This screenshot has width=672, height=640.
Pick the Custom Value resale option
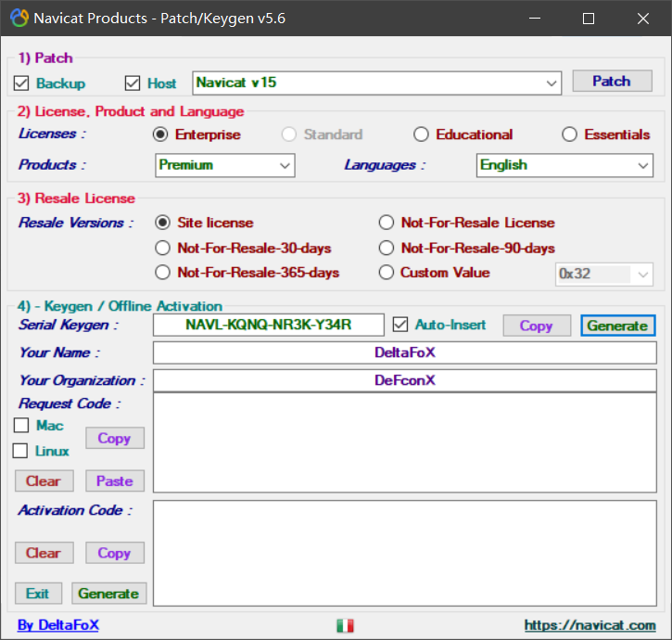click(x=387, y=273)
